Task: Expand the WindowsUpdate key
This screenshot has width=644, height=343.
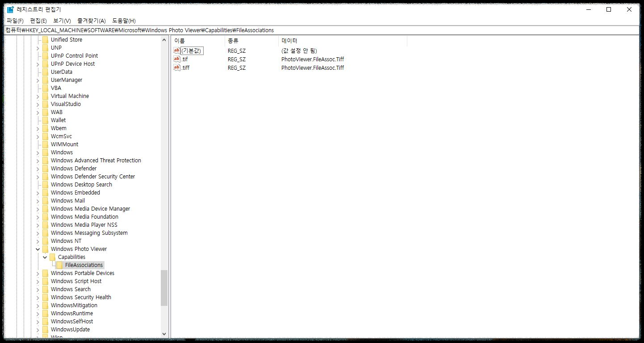Action: pos(38,330)
